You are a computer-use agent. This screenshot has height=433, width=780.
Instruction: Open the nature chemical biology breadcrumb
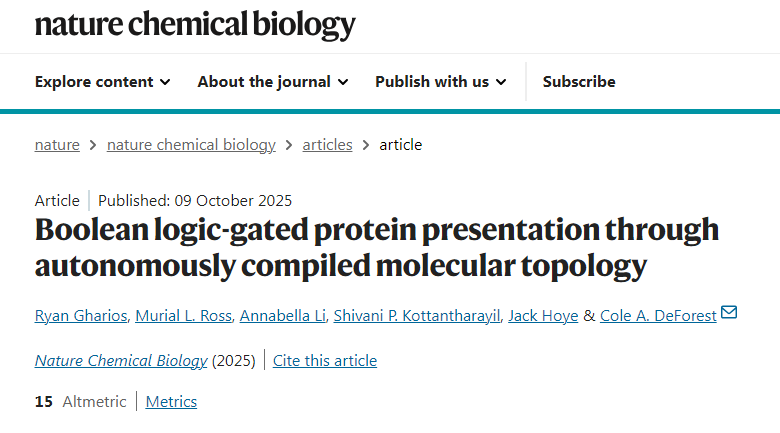191,145
